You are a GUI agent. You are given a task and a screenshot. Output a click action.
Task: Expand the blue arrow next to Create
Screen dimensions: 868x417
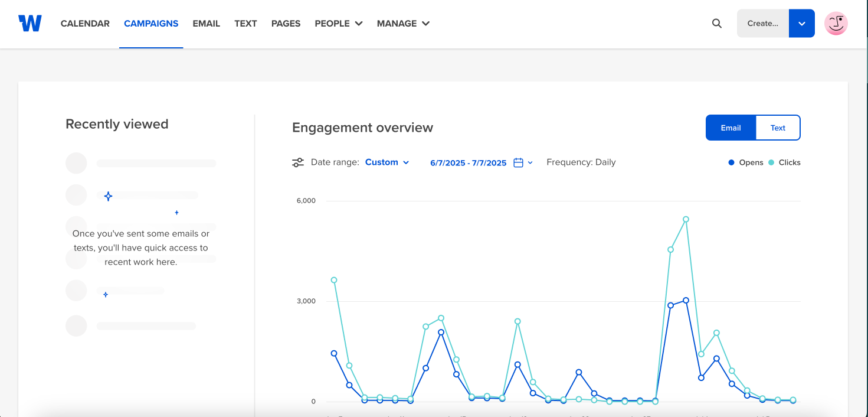[801, 24]
